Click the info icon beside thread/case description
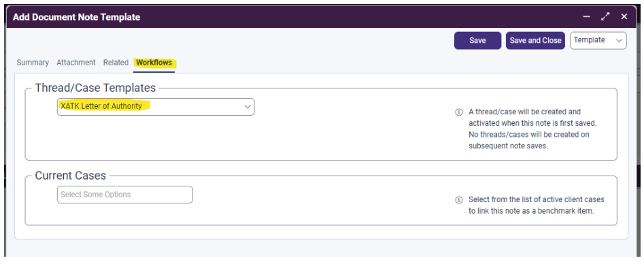Image resolution: width=644 pixels, height=264 pixels. coord(459,112)
